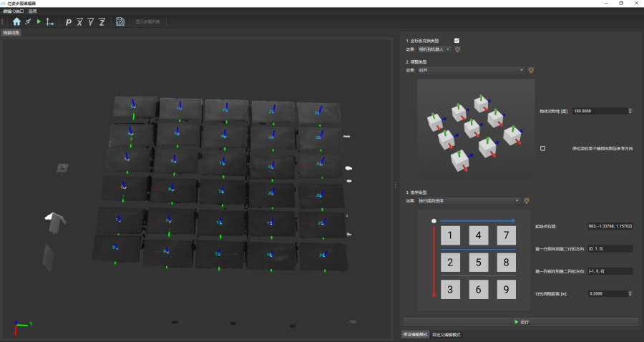Click lightbulb hint beside 对齐 dropdown
644x342 pixels.
tap(531, 69)
